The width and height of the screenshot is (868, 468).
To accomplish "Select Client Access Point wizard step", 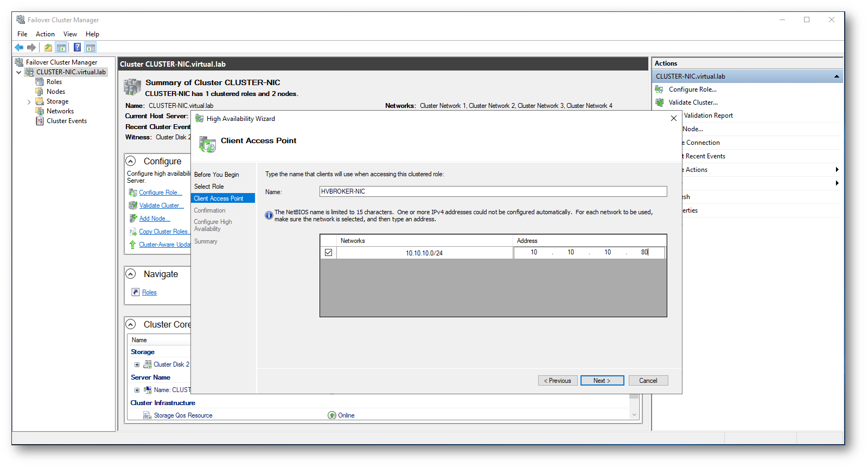I will pos(223,198).
